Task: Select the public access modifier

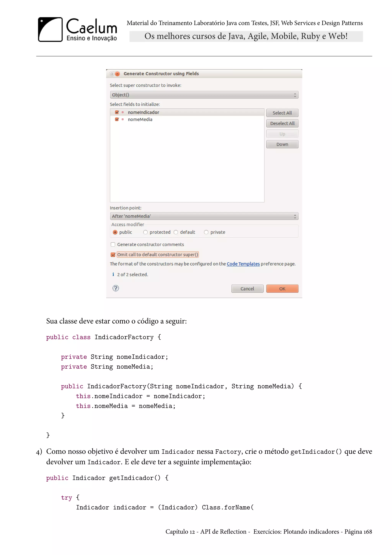Action: [x=115, y=232]
